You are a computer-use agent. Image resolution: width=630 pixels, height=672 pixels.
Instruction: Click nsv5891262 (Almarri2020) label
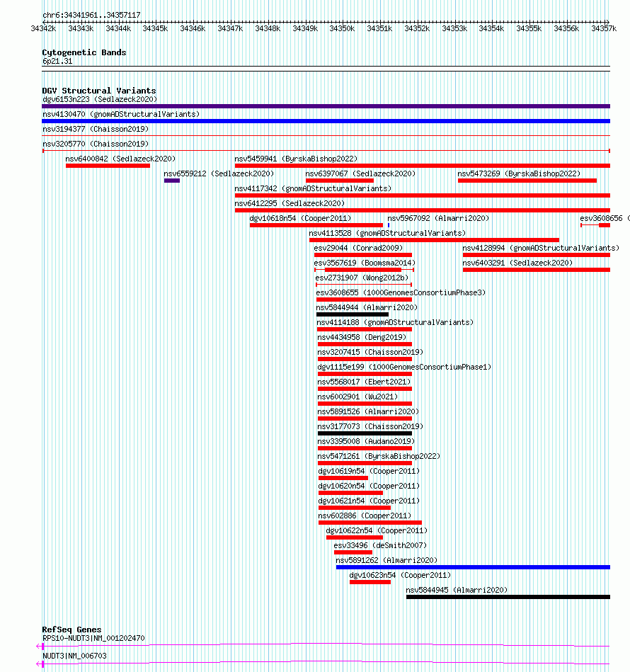coord(386,560)
